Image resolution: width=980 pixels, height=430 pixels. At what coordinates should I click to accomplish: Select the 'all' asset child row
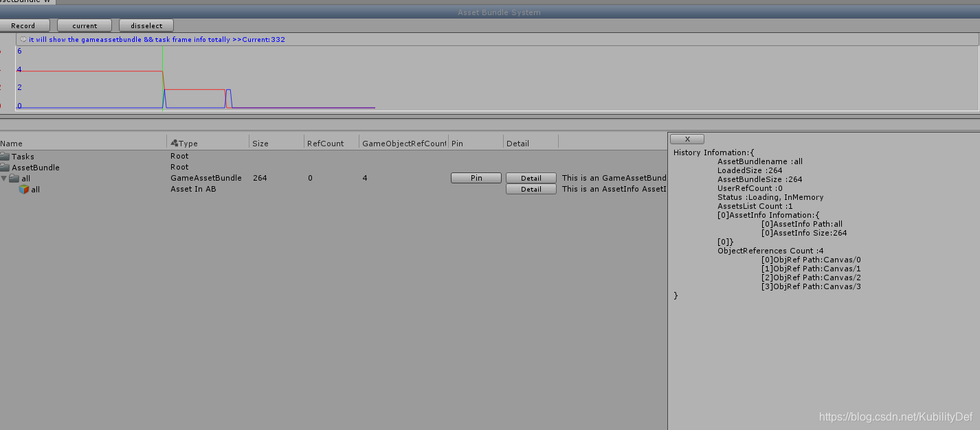333,190
